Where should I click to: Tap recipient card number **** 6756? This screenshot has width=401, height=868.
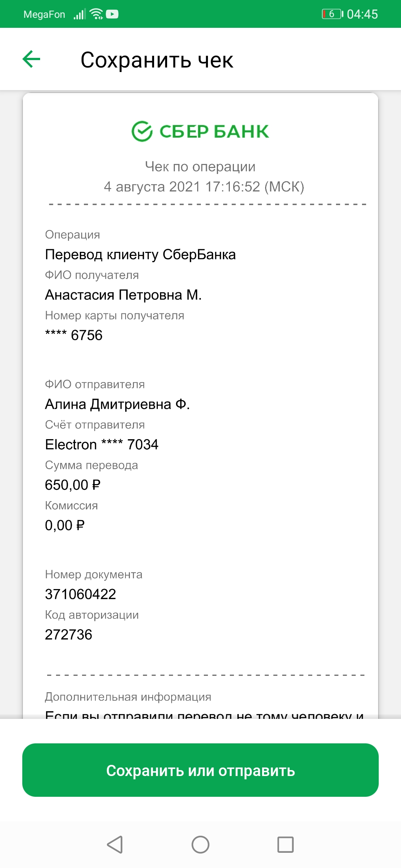coord(74,335)
